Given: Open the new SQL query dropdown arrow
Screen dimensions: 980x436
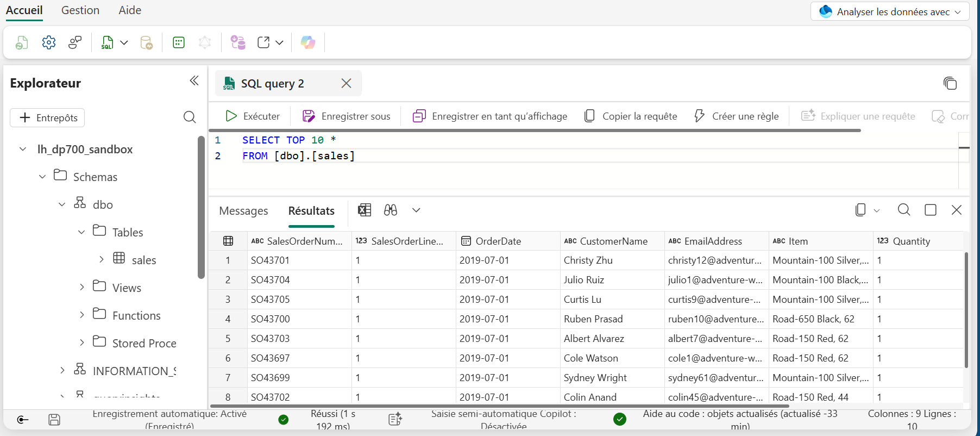Looking at the screenshot, I should tap(124, 42).
